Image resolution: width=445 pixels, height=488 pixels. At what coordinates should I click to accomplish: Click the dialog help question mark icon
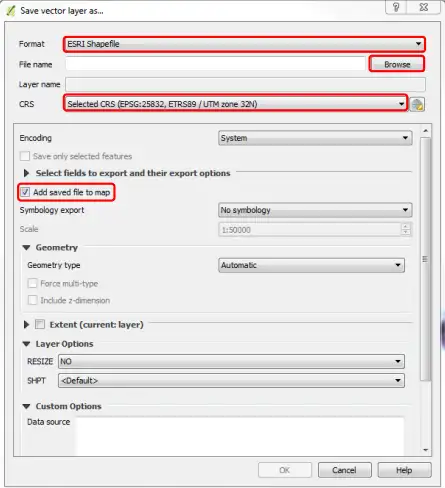(x=396, y=7)
